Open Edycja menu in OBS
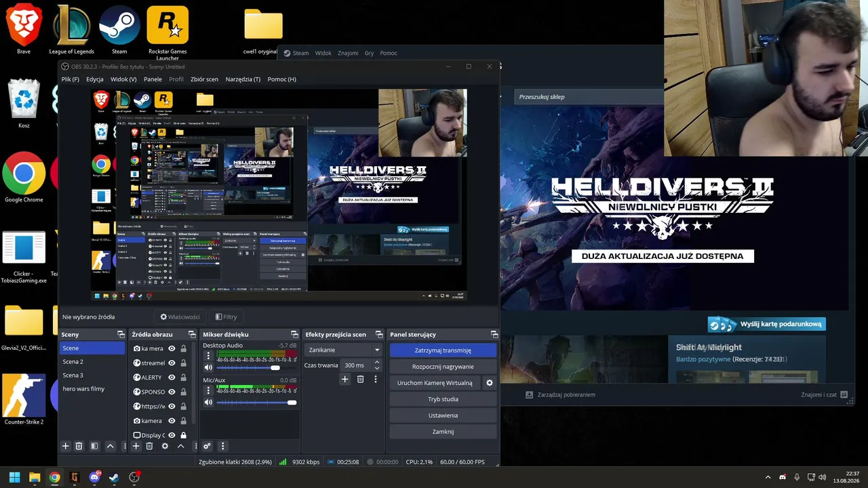 coord(95,79)
